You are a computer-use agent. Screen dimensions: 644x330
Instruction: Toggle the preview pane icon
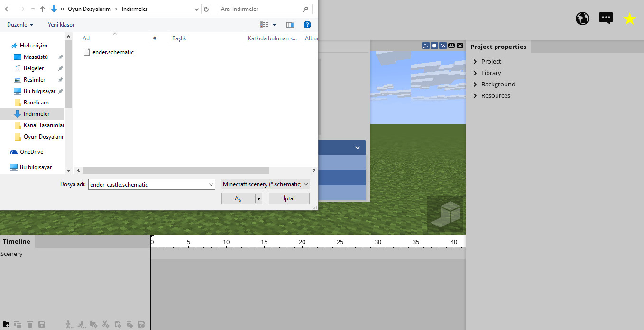290,25
